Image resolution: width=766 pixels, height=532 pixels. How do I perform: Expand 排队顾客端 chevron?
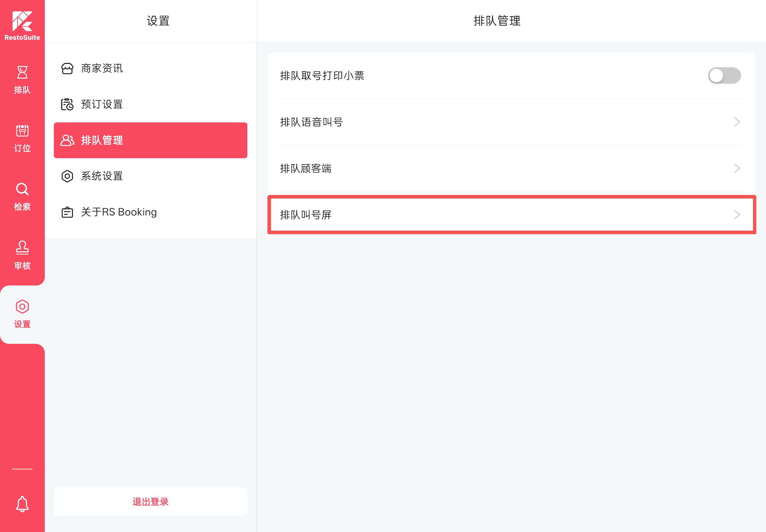click(737, 168)
